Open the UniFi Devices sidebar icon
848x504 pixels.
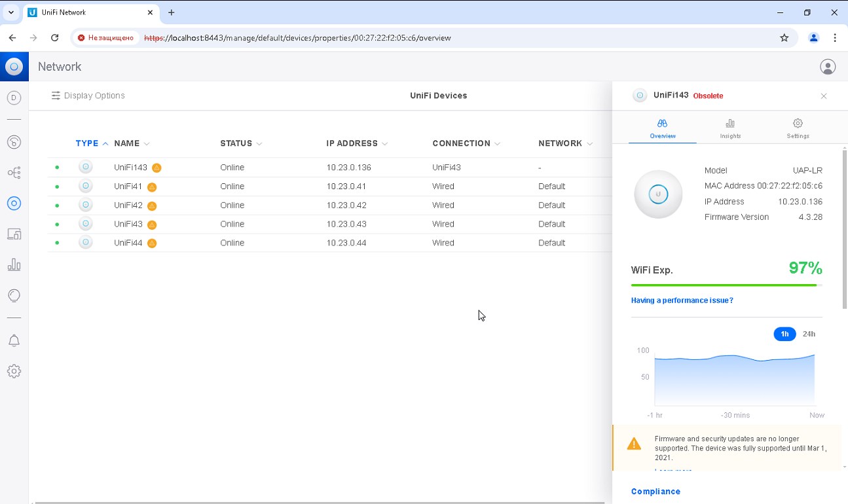point(14,204)
